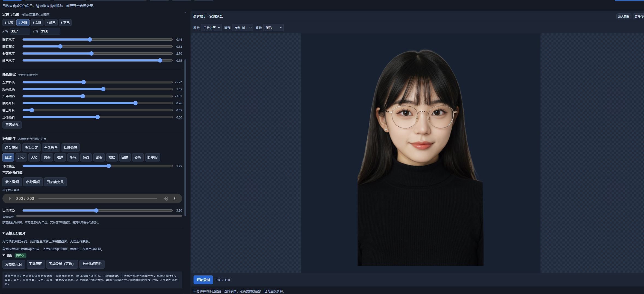
Task: Click the 重置动作 button
Action: [x=12, y=125]
